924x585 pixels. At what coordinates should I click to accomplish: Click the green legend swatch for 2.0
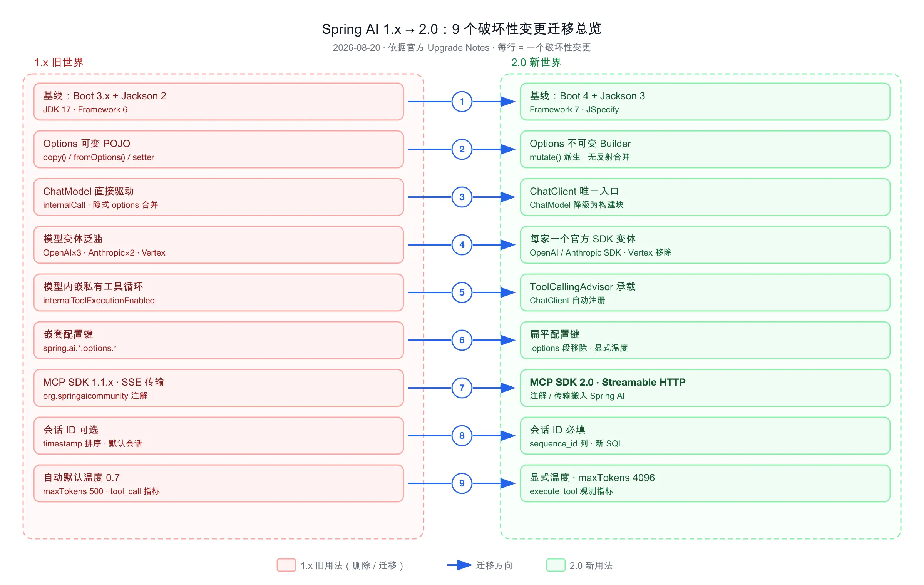coord(556,565)
